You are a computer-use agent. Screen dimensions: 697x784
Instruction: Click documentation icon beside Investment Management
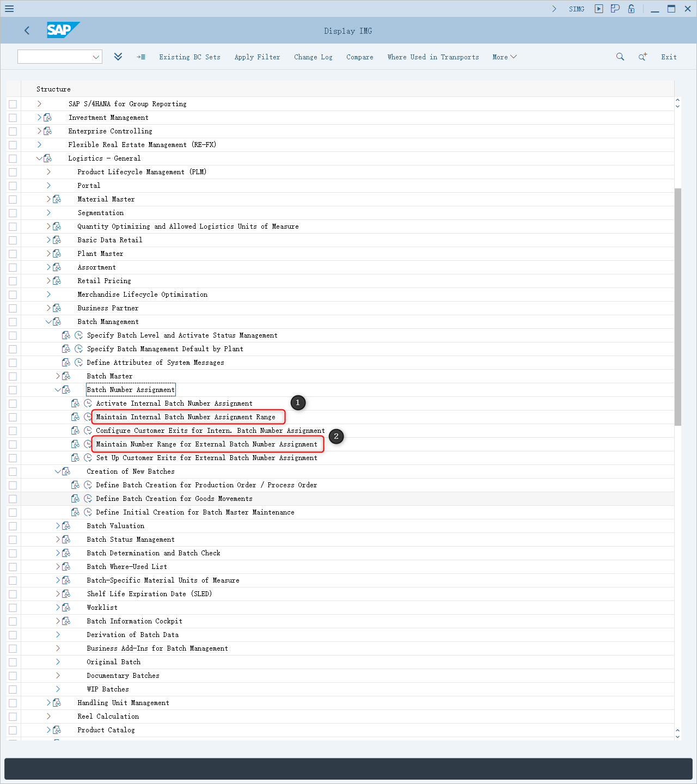coord(48,118)
